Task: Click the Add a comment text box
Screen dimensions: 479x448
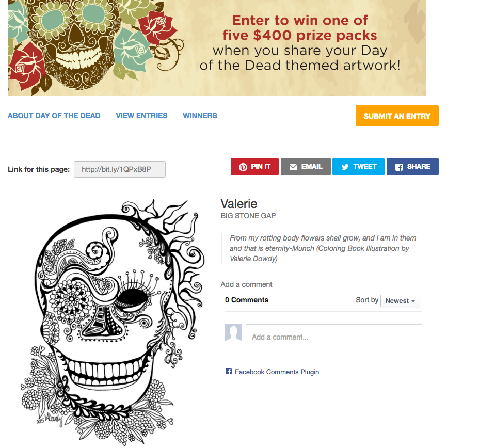Action: (334, 337)
